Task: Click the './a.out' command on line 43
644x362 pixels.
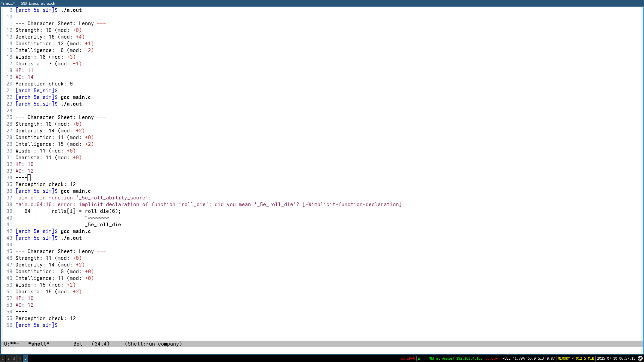Action: [71, 238]
